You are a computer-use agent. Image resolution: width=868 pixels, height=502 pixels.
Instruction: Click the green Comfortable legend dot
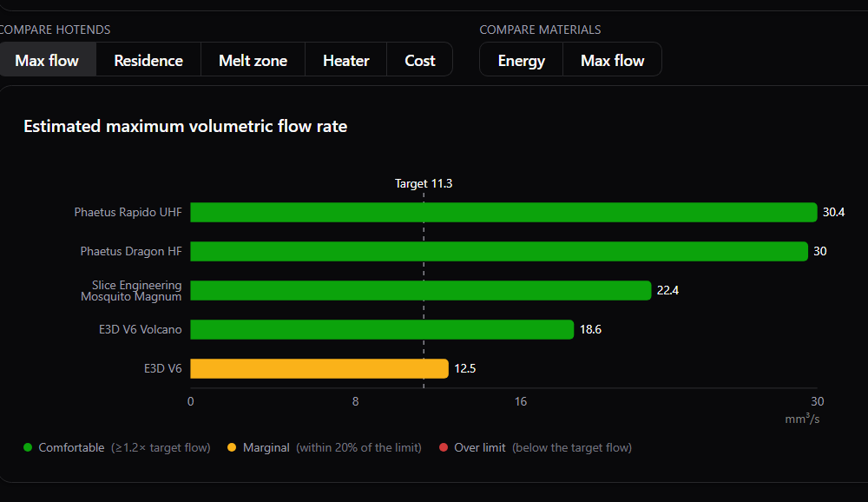pyautogui.click(x=29, y=447)
